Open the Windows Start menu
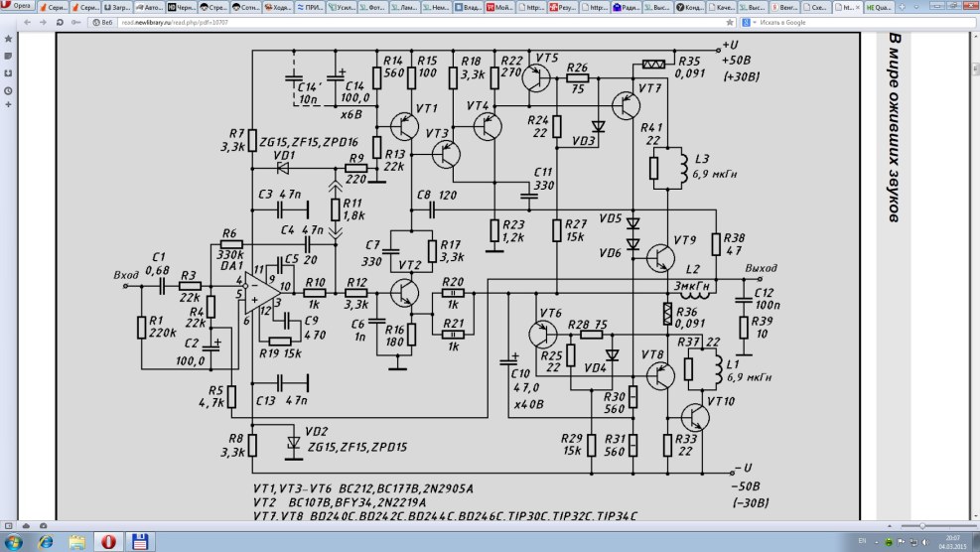This screenshot has width=980, height=552. [x=14, y=541]
